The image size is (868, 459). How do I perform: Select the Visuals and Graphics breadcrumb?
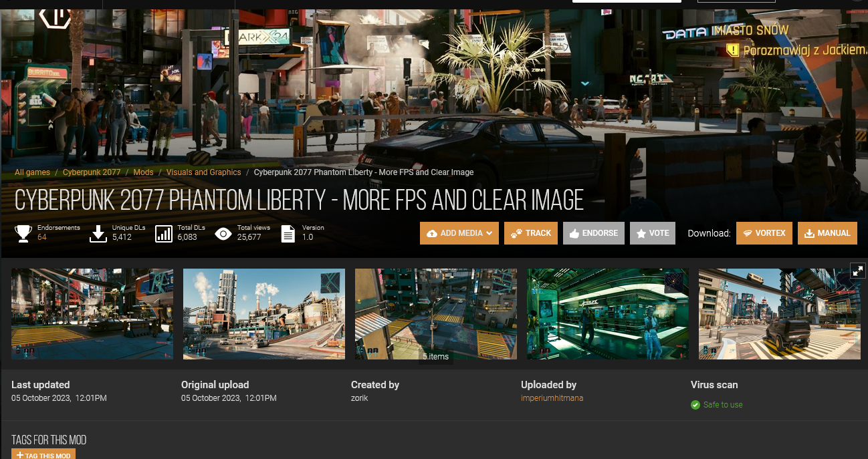(203, 172)
